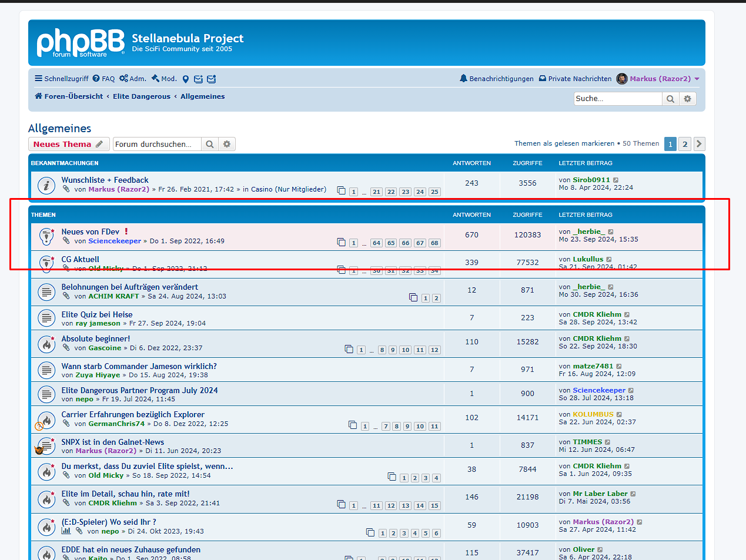Click announcement icon of Wunschliste + Feedback
This screenshot has height=560, width=746.
[46, 185]
